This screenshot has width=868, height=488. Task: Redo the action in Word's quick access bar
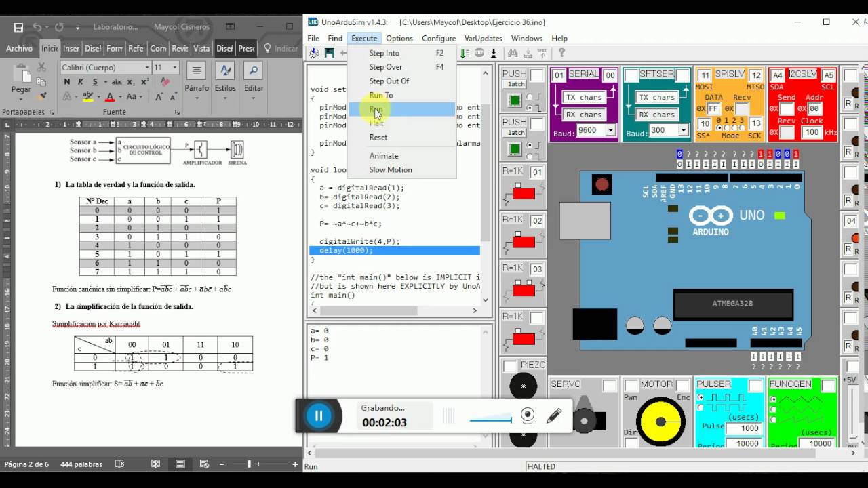[x=59, y=27]
